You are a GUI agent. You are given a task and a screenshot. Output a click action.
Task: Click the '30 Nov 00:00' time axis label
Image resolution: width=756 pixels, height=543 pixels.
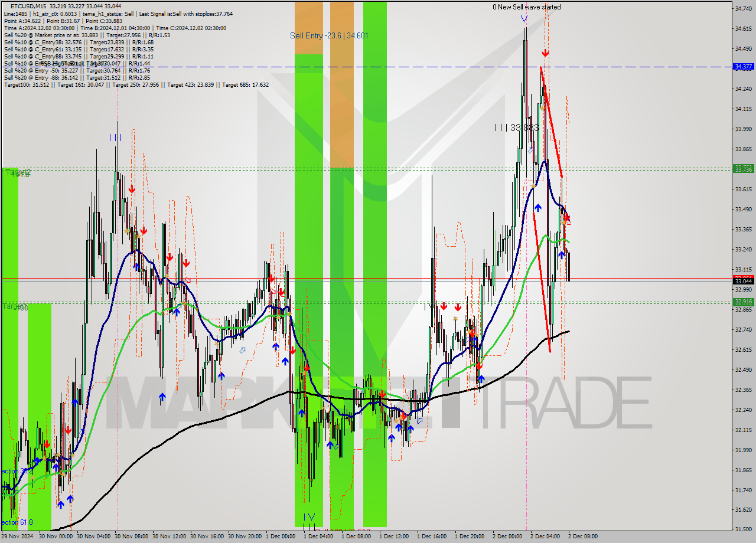[x=57, y=537]
